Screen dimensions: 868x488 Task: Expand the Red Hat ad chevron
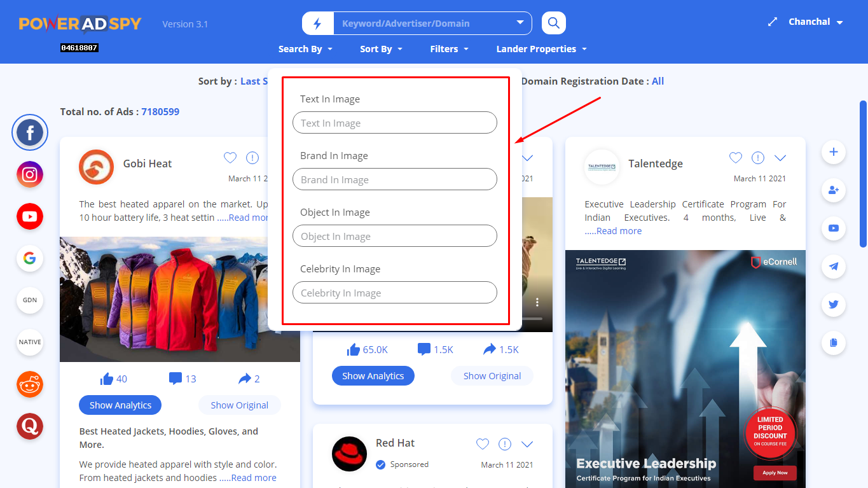point(527,443)
